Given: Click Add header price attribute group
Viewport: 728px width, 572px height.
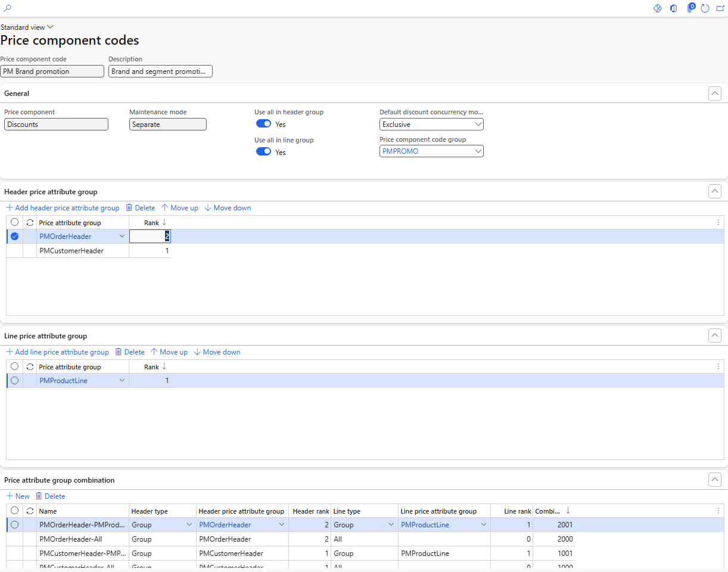Looking at the screenshot, I should tap(63, 208).
